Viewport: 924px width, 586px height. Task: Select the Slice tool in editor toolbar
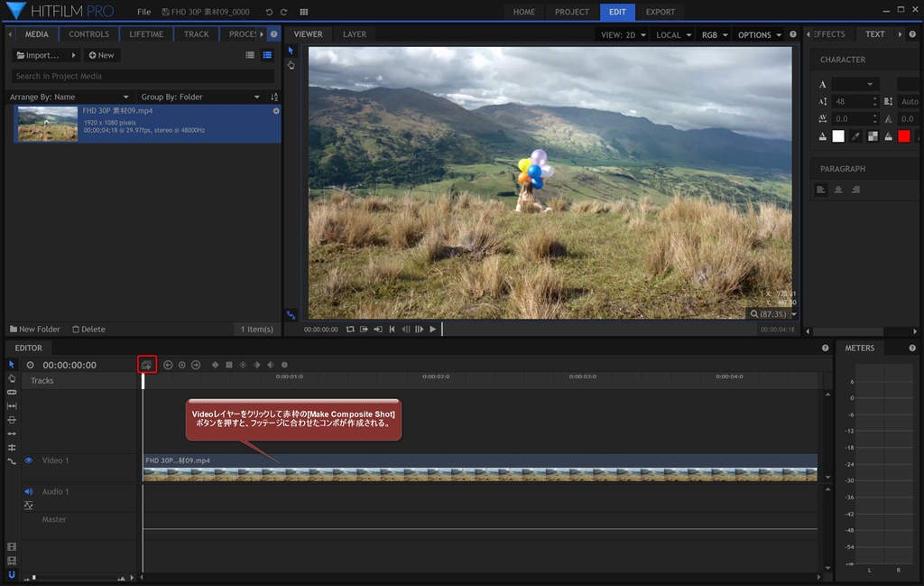tap(12, 392)
